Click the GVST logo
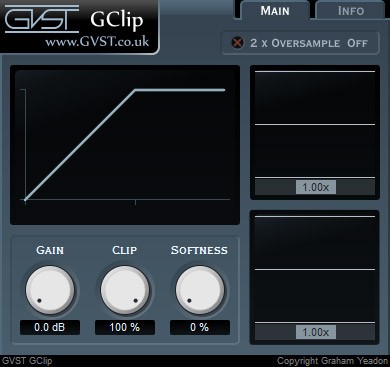 coord(42,19)
